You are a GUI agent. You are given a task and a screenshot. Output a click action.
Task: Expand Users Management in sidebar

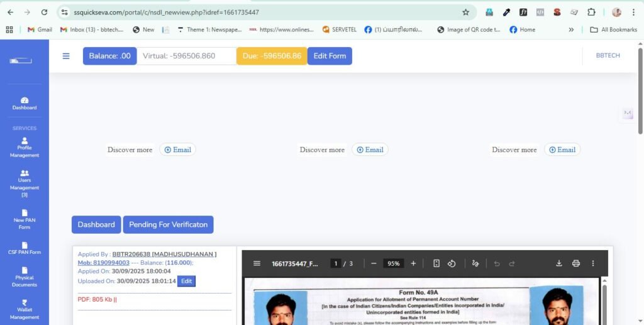(25, 183)
